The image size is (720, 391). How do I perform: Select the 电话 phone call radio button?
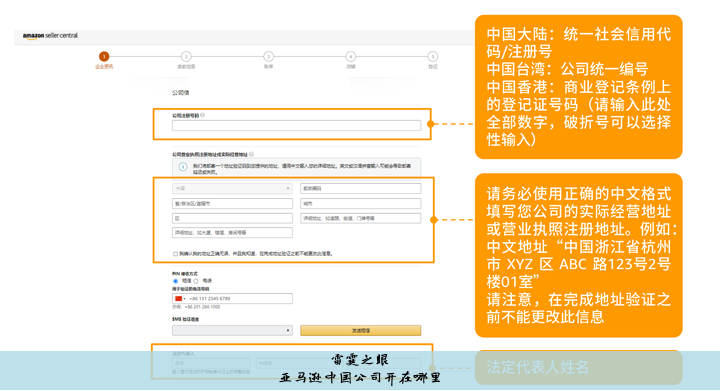coord(196,281)
